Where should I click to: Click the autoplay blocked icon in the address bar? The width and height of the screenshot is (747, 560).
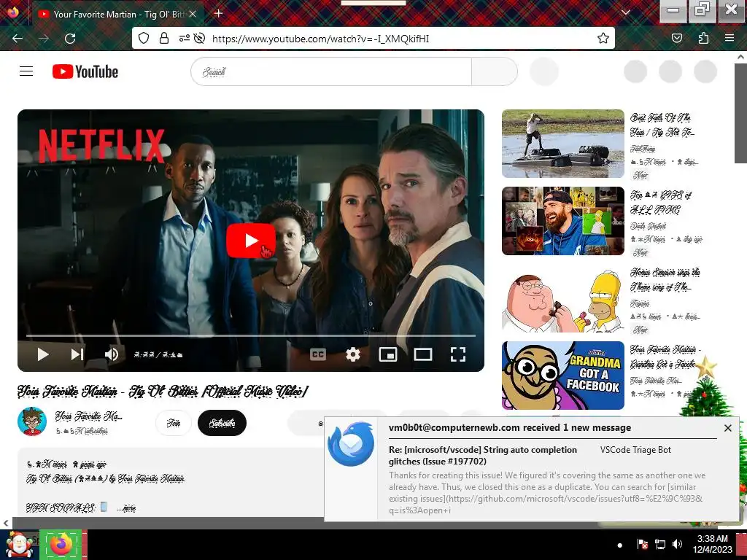point(200,38)
